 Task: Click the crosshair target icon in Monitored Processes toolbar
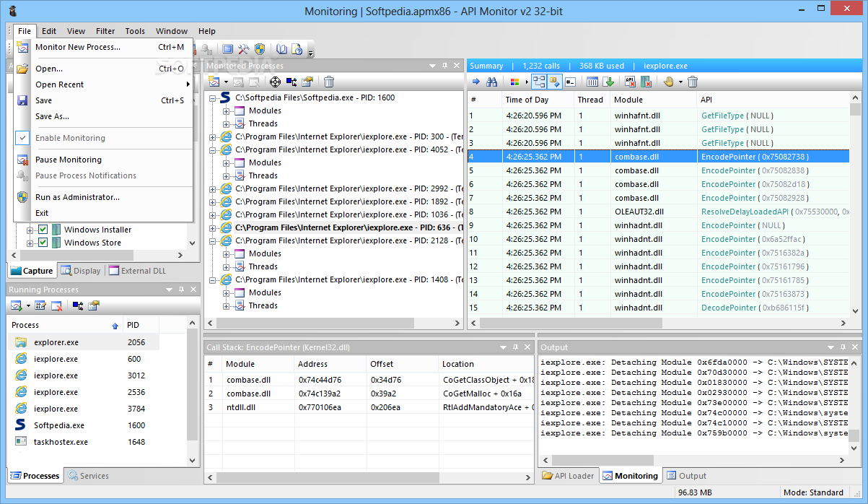[275, 82]
